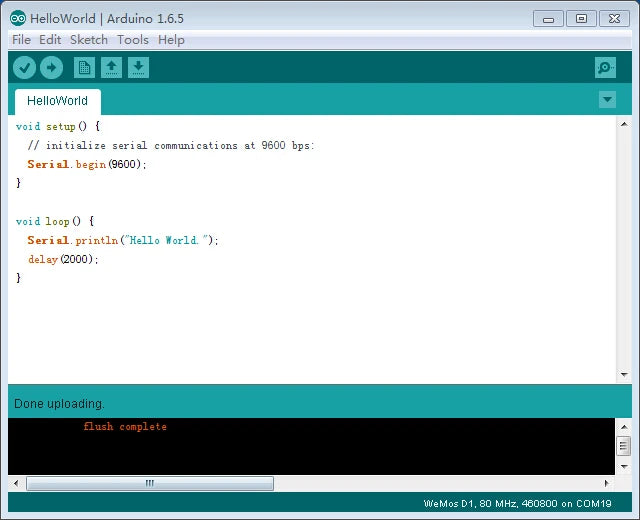
Task: Click the Arduino logo in title bar
Action: [x=18, y=18]
